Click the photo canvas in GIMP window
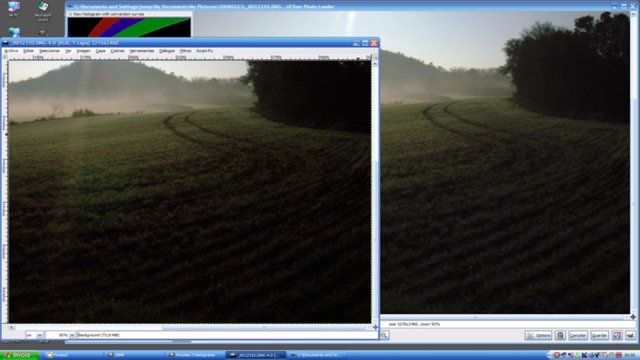The height and width of the screenshot is (360, 640). pos(190,192)
